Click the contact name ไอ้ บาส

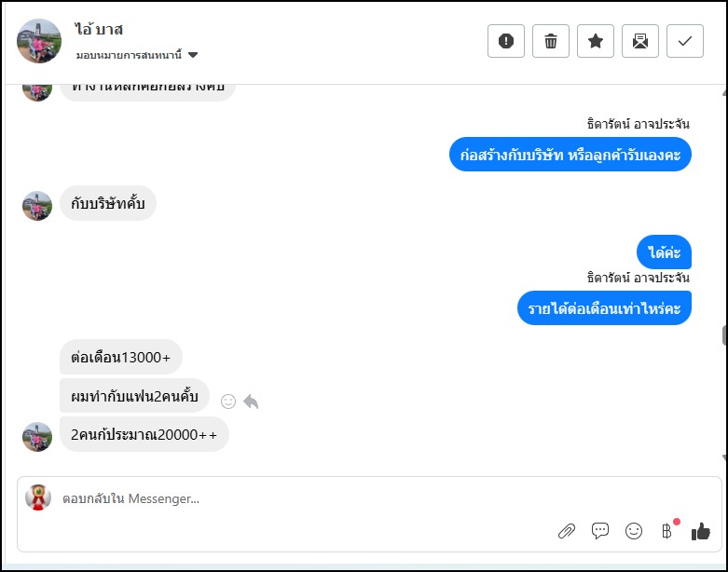click(99, 30)
